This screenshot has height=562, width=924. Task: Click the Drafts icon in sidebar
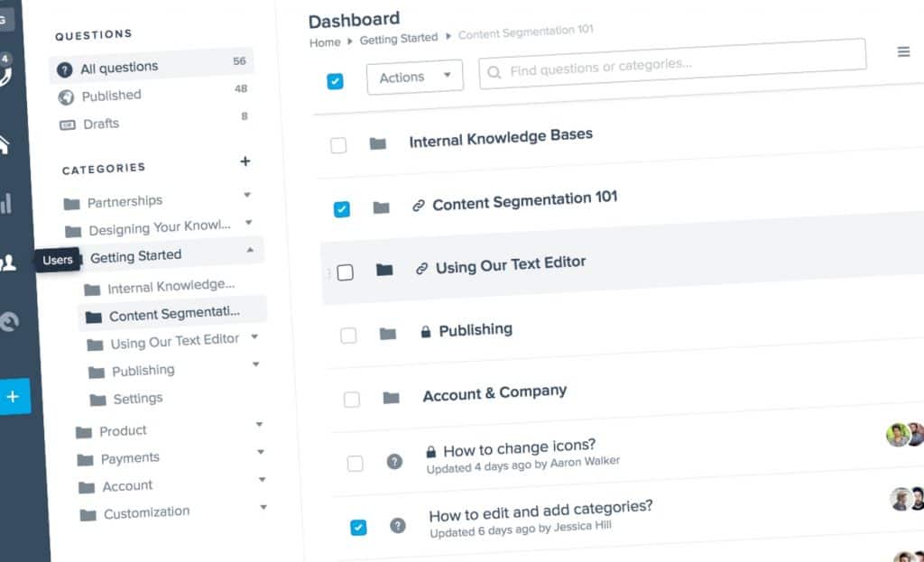point(68,124)
